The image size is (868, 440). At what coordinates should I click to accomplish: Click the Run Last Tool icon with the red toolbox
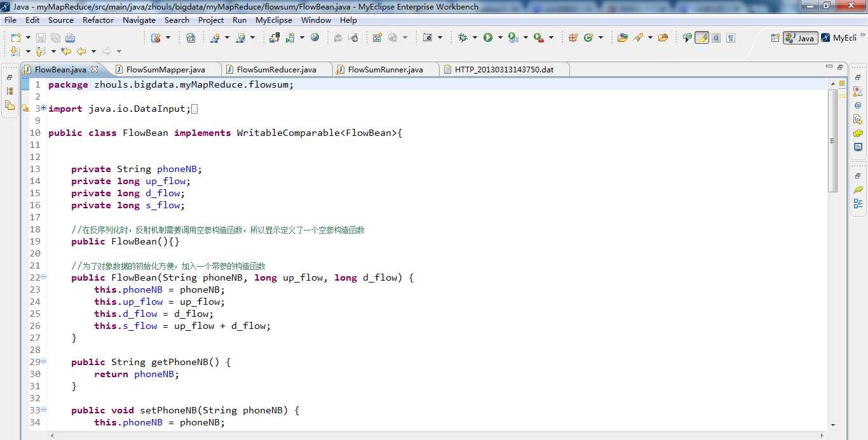click(539, 37)
